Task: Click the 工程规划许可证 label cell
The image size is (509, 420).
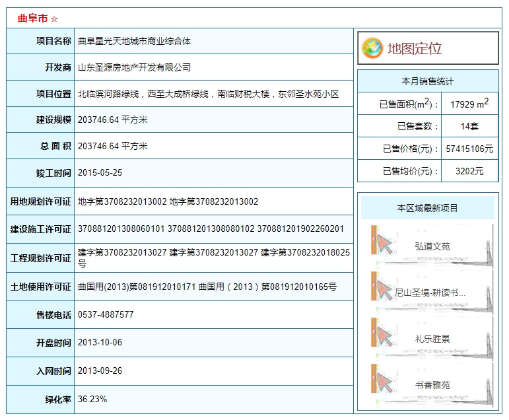Action: click(x=40, y=258)
